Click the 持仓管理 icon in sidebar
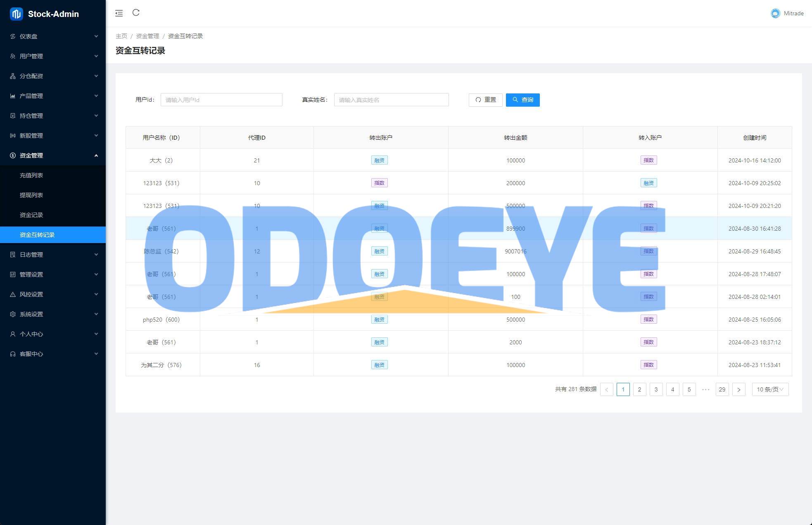This screenshot has width=812, height=525. point(13,116)
